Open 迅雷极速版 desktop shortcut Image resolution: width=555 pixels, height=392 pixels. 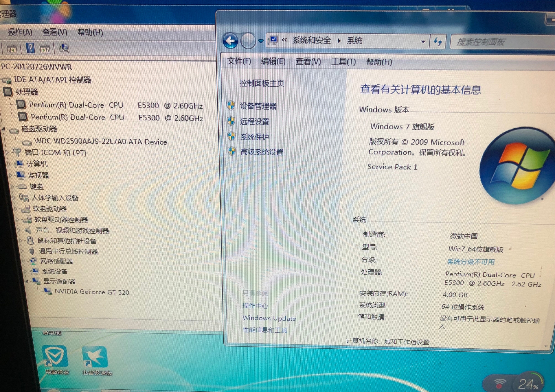click(96, 360)
